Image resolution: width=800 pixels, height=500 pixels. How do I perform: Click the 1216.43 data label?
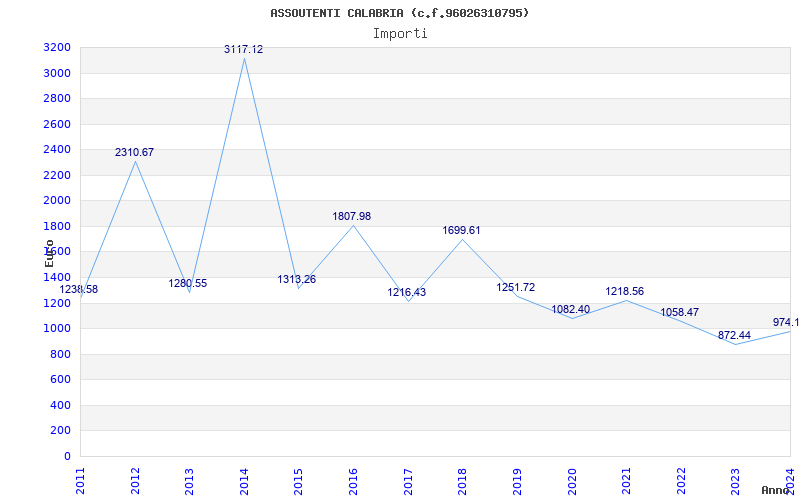[407, 292]
